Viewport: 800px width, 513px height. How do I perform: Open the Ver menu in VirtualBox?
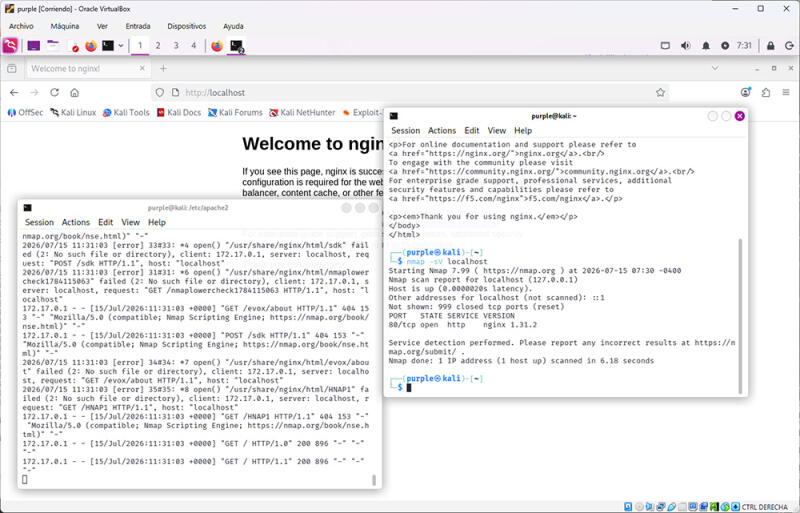pyautogui.click(x=102, y=26)
